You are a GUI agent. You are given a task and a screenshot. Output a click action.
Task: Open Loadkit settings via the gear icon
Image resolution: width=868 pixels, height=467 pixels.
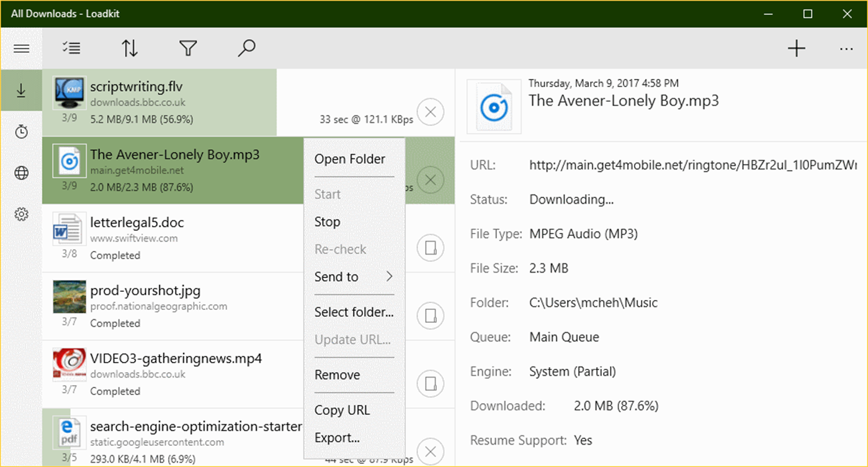click(21, 214)
